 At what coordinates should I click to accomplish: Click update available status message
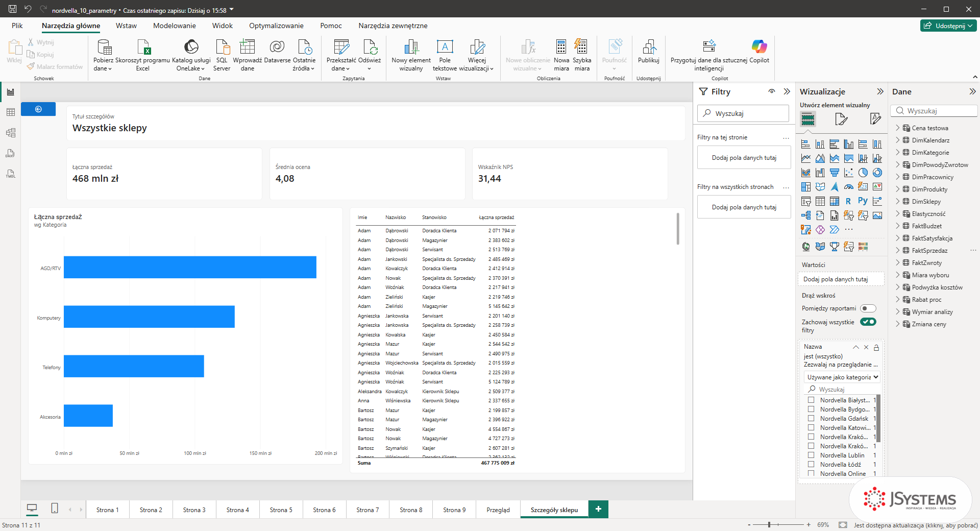(916, 525)
